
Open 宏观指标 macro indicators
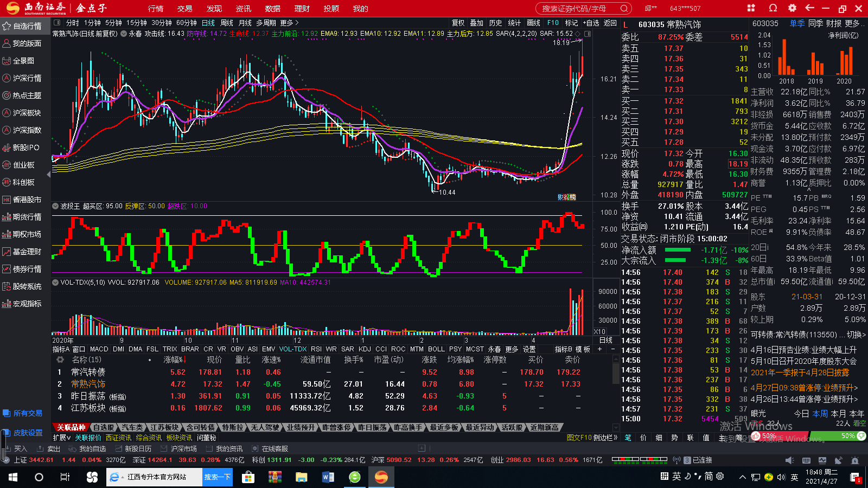pyautogui.click(x=22, y=304)
